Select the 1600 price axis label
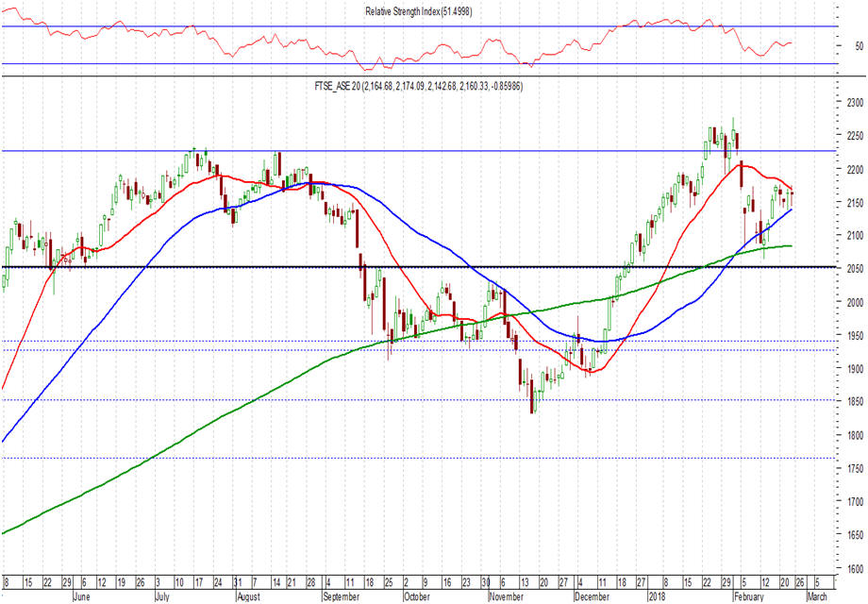The height and width of the screenshot is (604, 868). tap(855, 568)
